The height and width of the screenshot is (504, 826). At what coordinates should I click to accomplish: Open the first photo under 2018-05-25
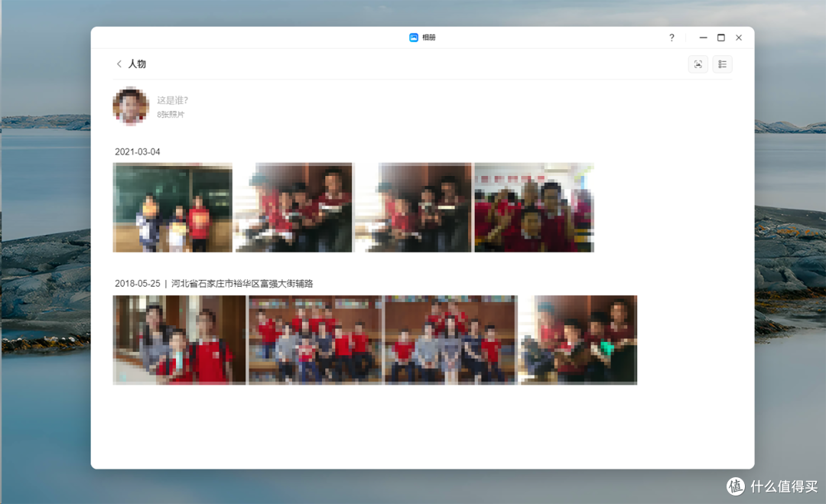point(179,340)
